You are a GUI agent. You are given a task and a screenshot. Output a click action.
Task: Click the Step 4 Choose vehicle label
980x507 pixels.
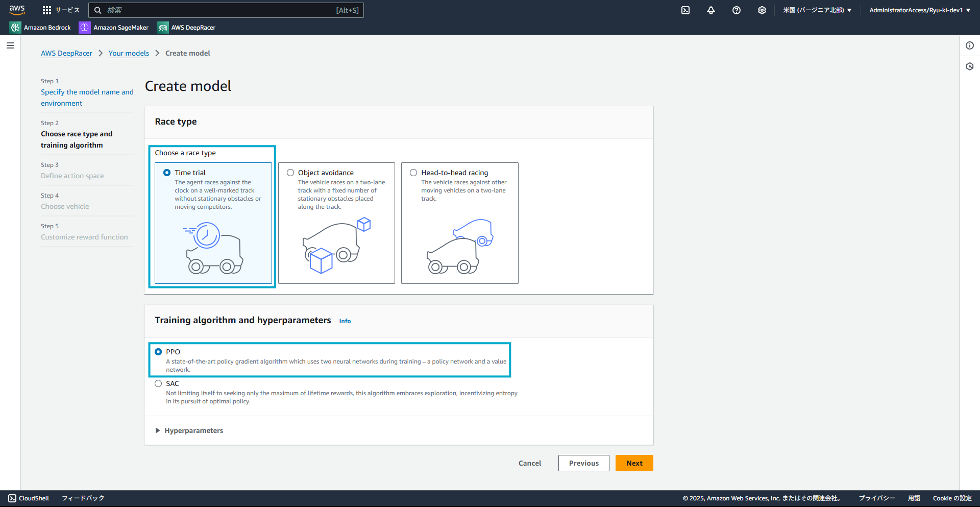pos(65,206)
